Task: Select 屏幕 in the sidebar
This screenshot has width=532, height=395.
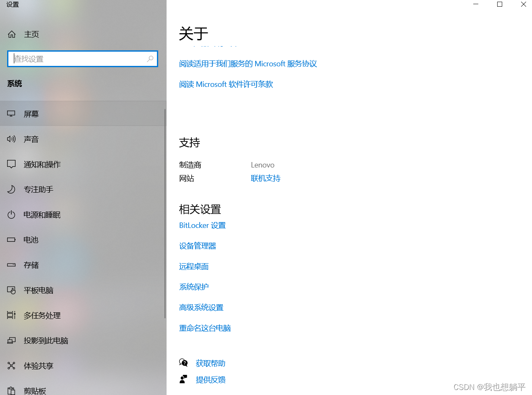Action: [x=83, y=114]
